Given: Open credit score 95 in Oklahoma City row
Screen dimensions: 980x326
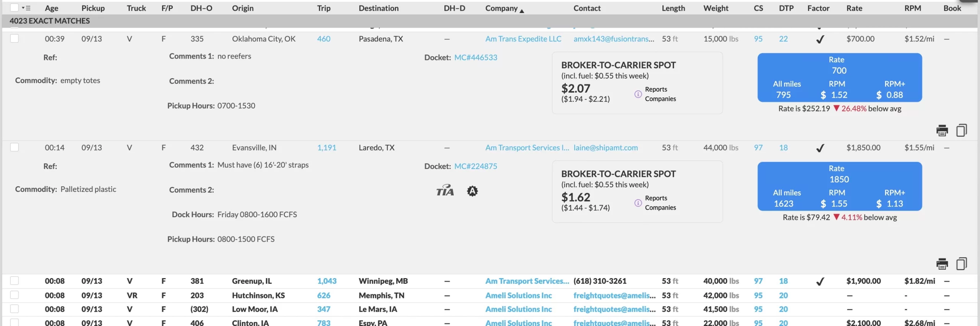Looking at the screenshot, I should pyautogui.click(x=758, y=39).
